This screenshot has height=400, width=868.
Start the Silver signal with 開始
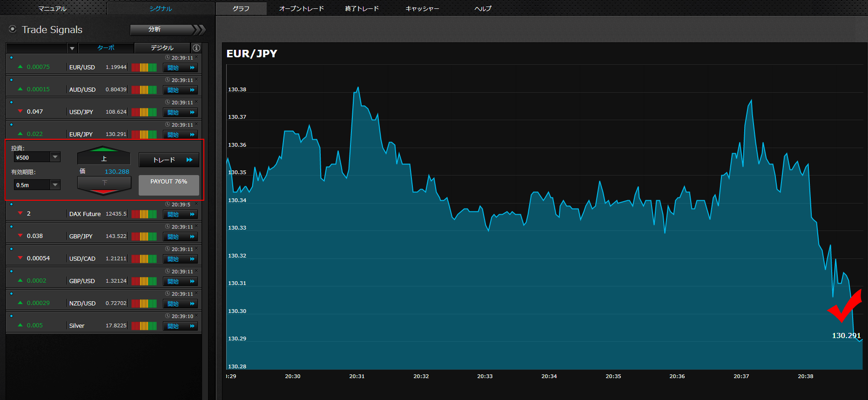click(x=181, y=326)
